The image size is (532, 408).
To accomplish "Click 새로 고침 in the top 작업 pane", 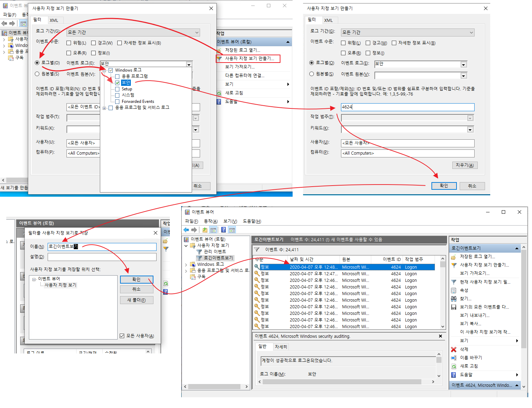I will 234,93.
